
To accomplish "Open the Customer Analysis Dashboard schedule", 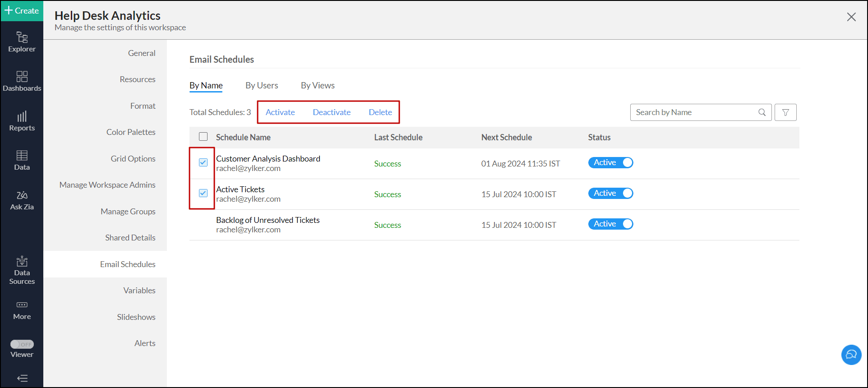I will tap(268, 159).
